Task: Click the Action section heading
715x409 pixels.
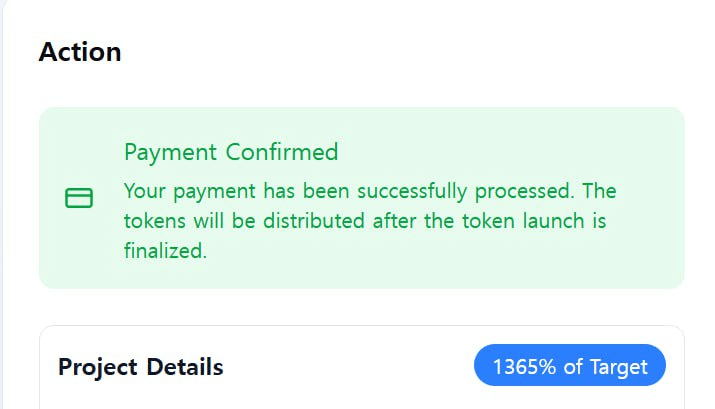Action: 80,52
